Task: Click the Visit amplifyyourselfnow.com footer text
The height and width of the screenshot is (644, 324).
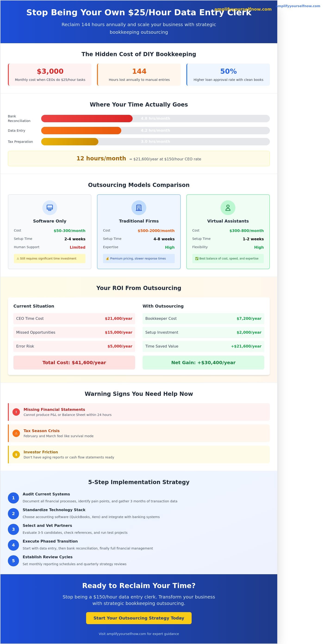Action: [x=139, y=634]
